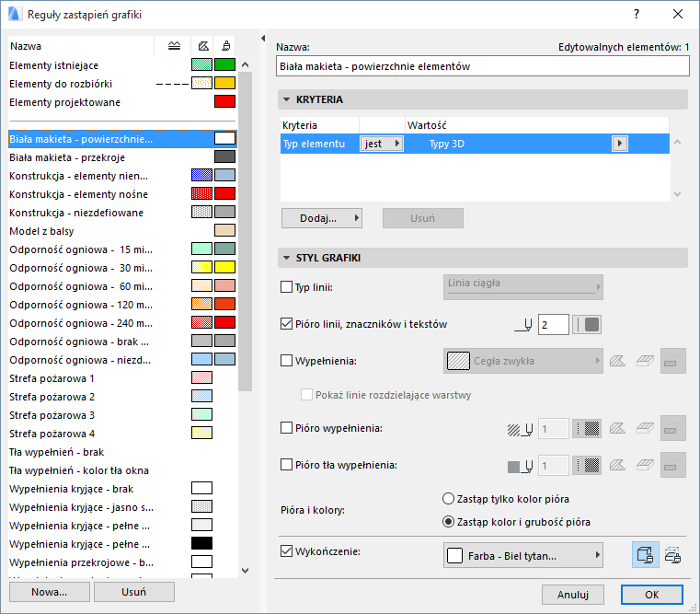The height and width of the screenshot is (614, 700).
Task: Collapse the STYL GRAFIKI section
Action: coord(287,258)
